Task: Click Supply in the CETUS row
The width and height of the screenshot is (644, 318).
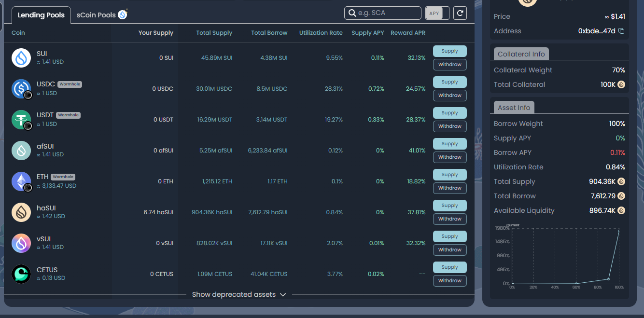Action: pyautogui.click(x=450, y=267)
